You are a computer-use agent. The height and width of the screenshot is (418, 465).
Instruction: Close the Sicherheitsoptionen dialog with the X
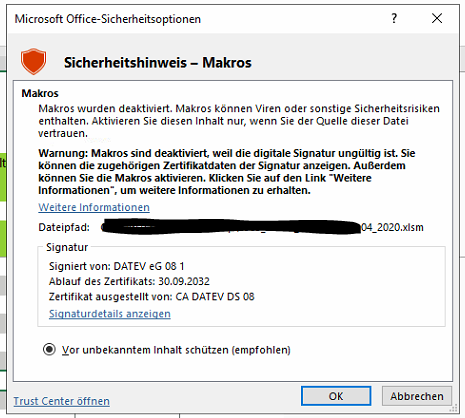tap(437, 18)
